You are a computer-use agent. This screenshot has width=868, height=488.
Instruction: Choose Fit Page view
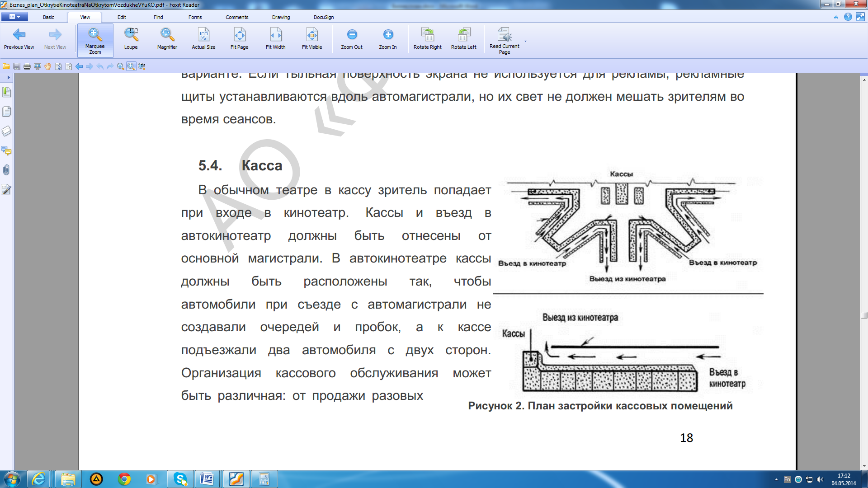[x=240, y=39]
